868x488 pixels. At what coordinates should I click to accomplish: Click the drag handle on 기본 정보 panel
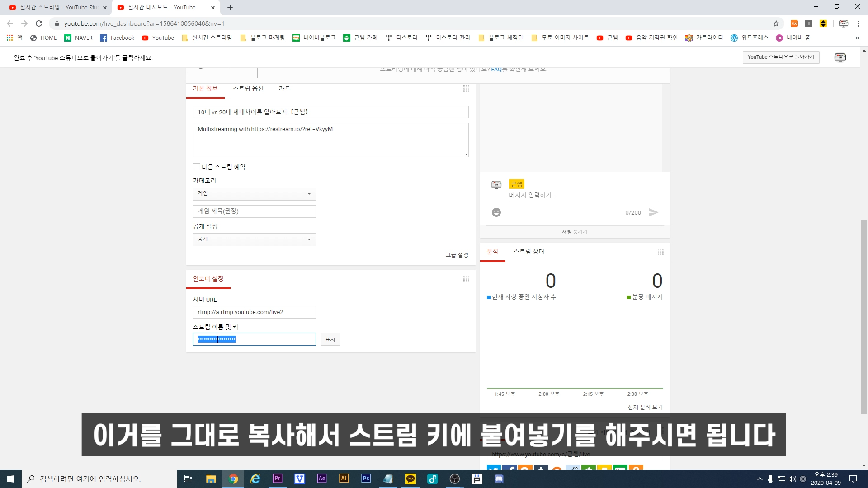[466, 89]
